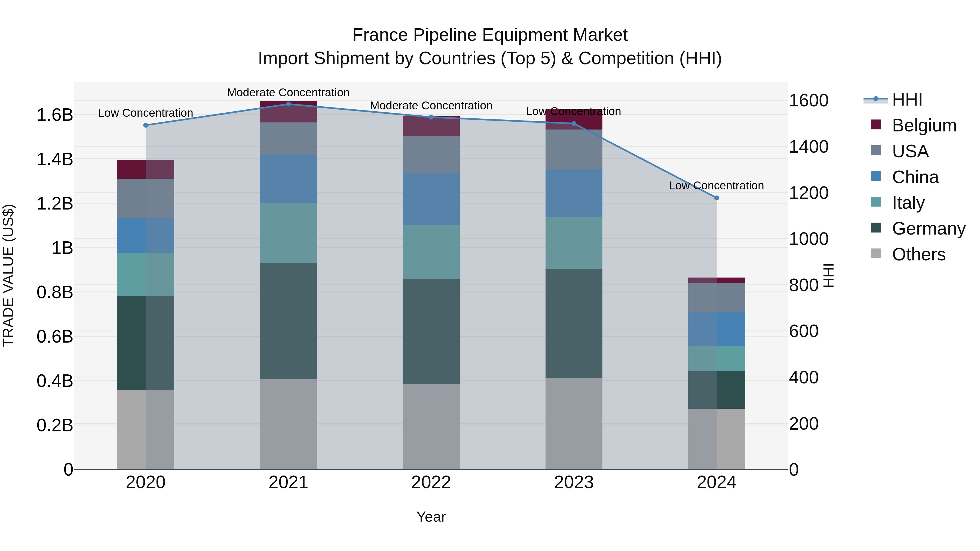Click the 2020 x-axis tick label
The width and height of the screenshot is (980, 551).
[x=146, y=482]
